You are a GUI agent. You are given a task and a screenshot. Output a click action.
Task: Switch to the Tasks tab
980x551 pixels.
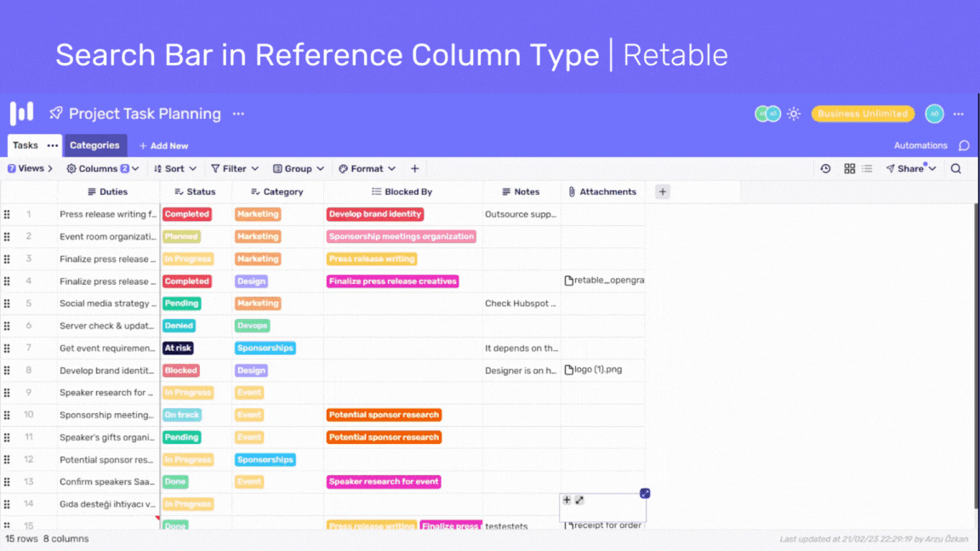pyautogui.click(x=25, y=145)
